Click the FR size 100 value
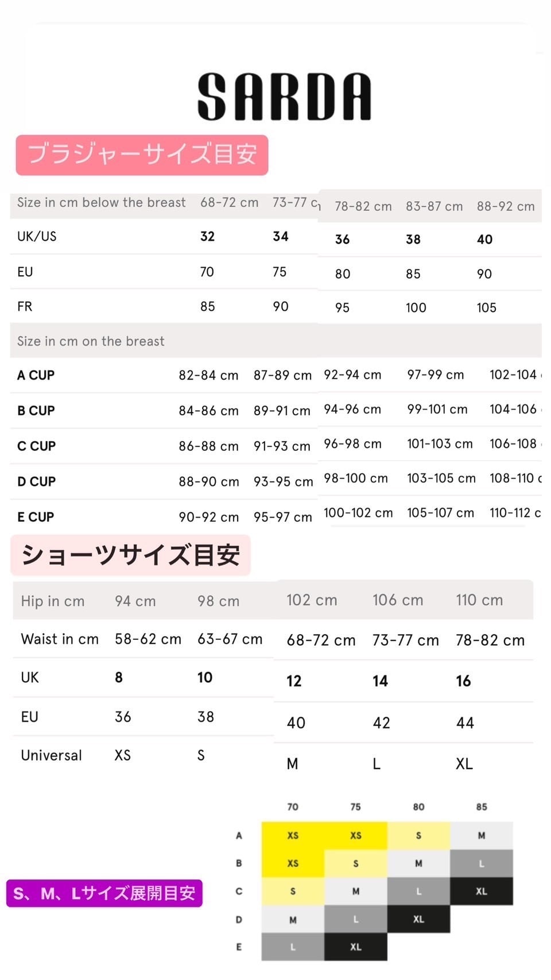This screenshot has height=980, width=551. pos(416,308)
